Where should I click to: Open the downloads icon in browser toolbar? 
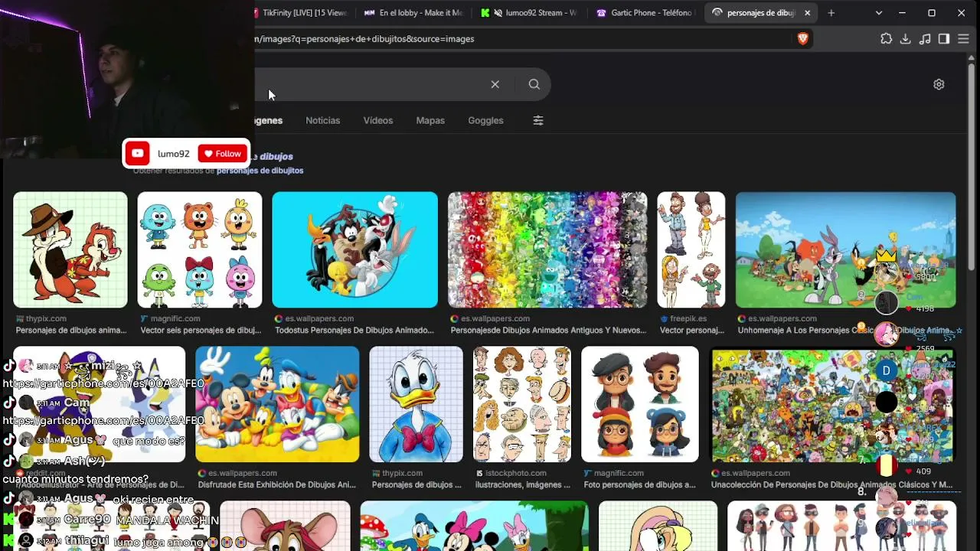point(905,38)
